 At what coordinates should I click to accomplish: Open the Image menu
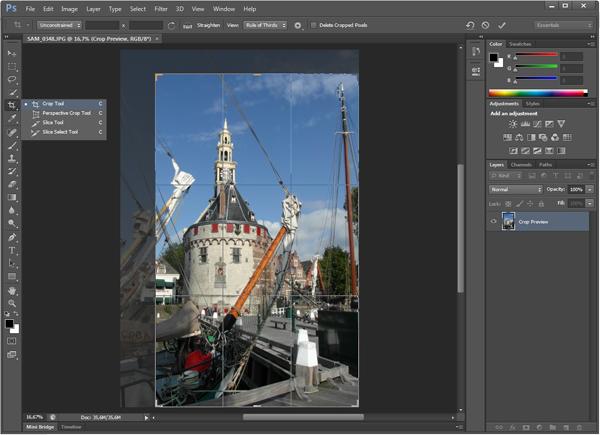click(x=69, y=9)
